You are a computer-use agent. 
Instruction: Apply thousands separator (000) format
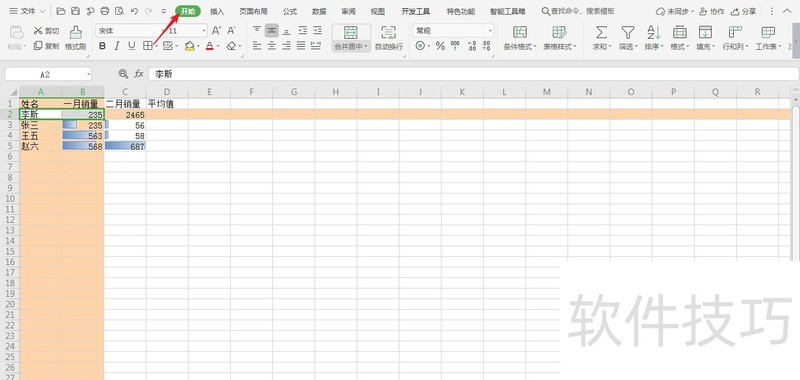[455, 46]
